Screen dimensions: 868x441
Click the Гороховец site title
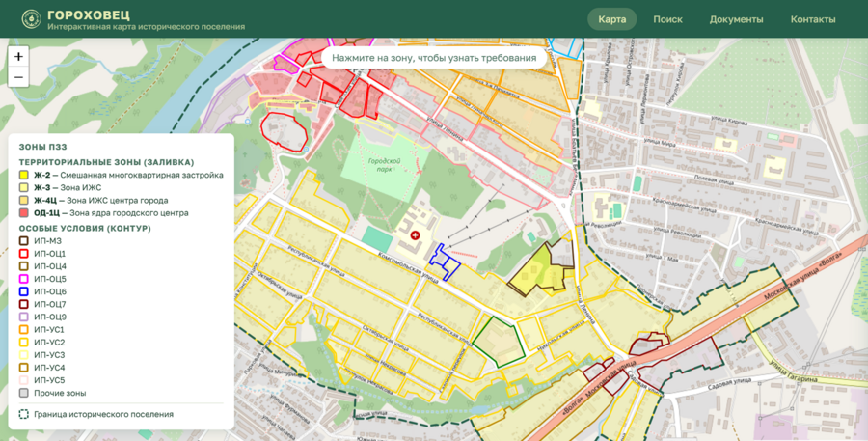[89, 15]
